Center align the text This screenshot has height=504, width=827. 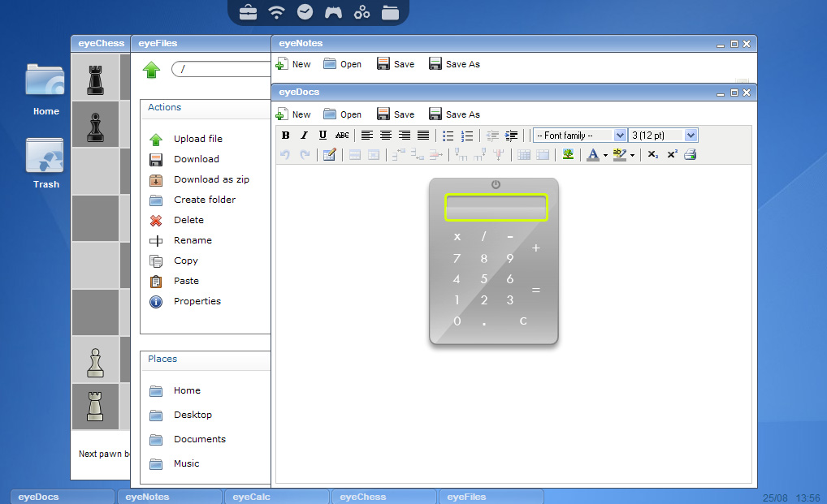[386, 136]
